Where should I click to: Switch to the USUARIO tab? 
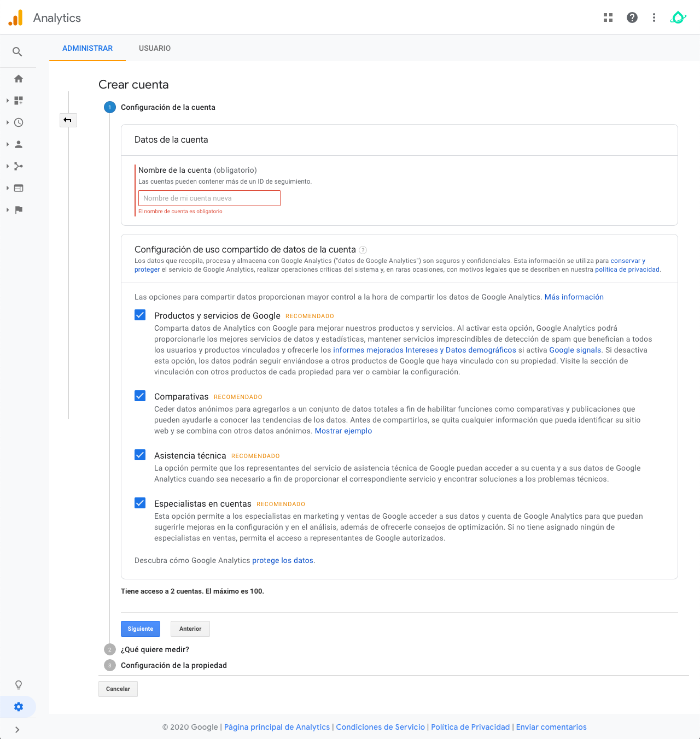155,48
